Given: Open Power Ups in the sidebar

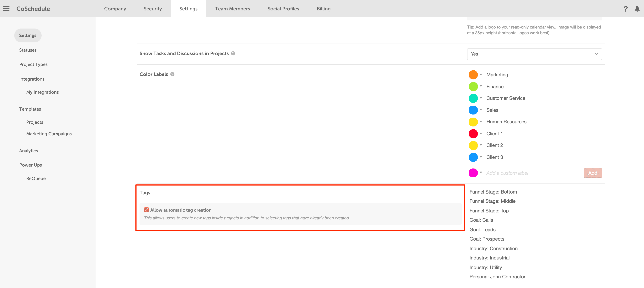Looking at the screenshot, I should coord(30,165).
